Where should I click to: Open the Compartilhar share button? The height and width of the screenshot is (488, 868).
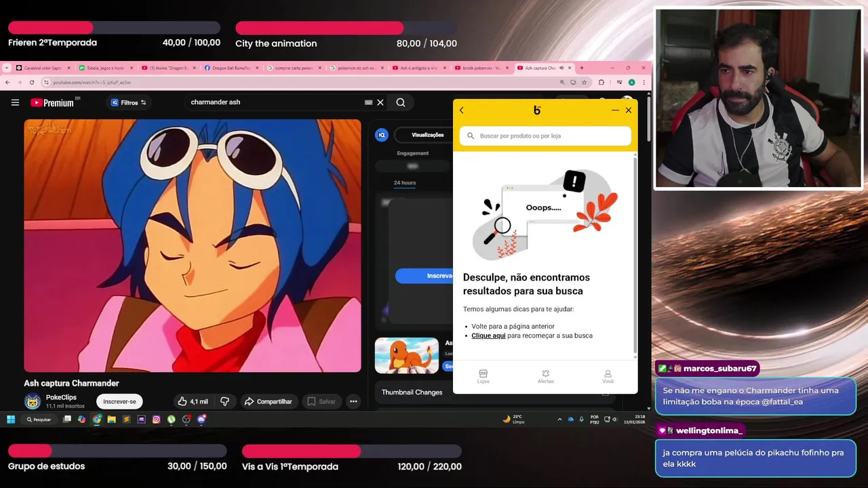click(268, 401)
